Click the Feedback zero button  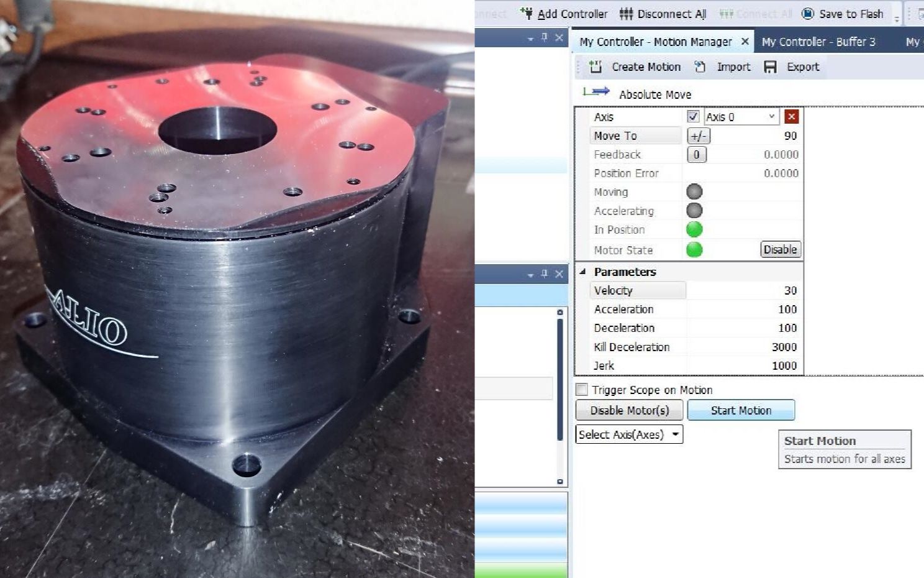point(696,155)
